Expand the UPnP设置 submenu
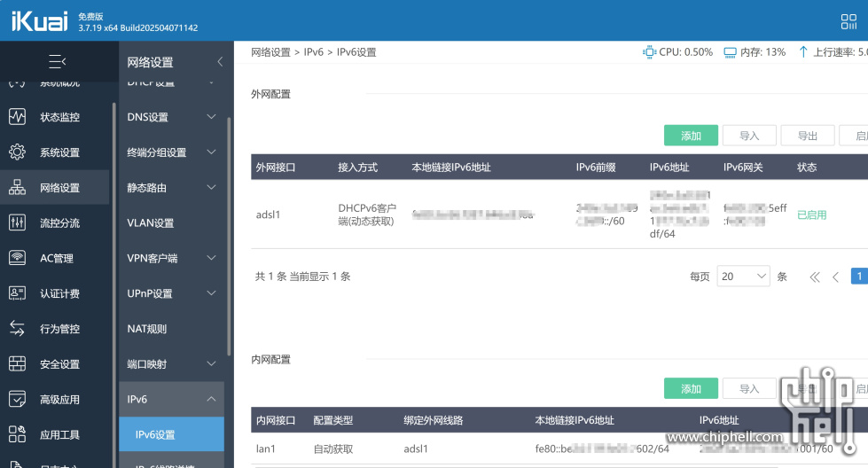This screenshot has height=468, width=868. point(212,293)
